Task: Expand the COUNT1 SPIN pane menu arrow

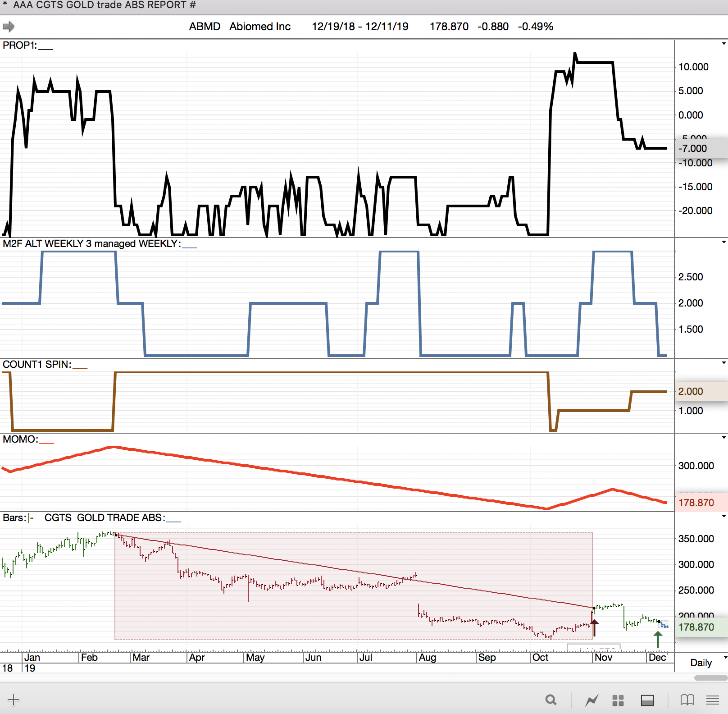Action: (724, 363)
